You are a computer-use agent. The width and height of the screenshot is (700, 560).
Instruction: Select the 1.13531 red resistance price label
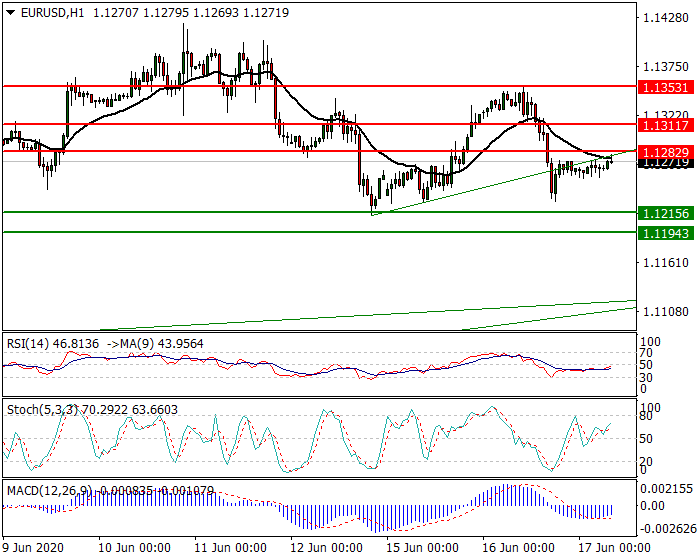[x=666, y=87]
